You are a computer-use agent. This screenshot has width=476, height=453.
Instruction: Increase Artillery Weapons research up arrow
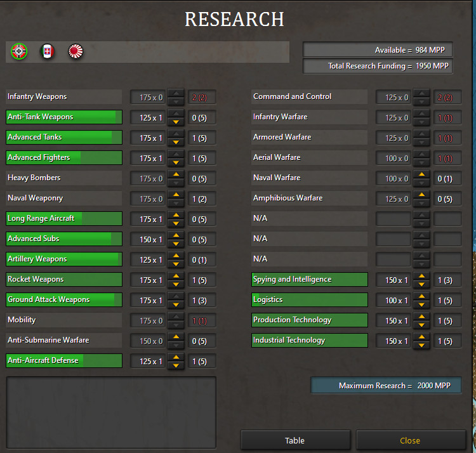(x=176, y=256)
